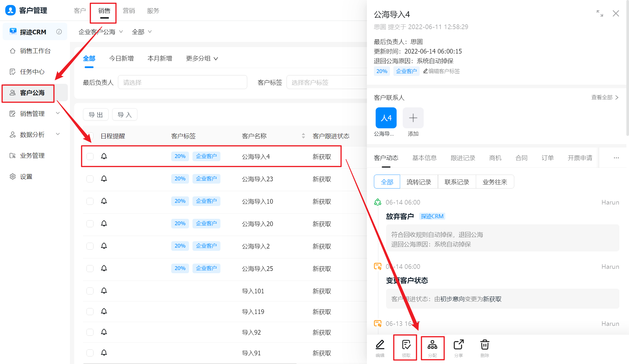Click the info icon beside 探迹CRM
The height and width of the screenshot is (364, 629).
[x=59, y=32]
